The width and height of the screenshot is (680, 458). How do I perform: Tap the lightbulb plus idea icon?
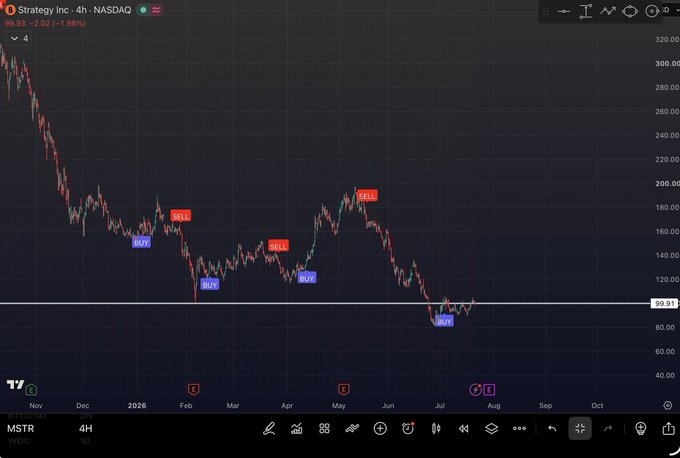pos(641,429)
